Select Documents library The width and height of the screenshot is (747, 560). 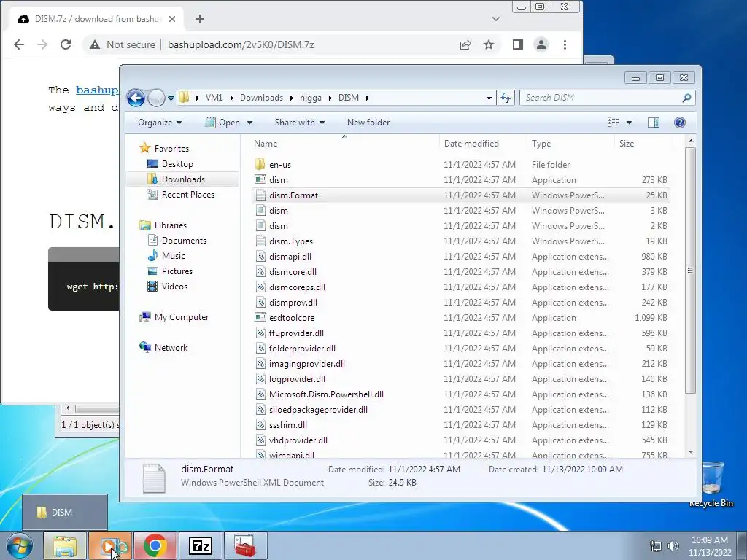(x=184, y=241)
